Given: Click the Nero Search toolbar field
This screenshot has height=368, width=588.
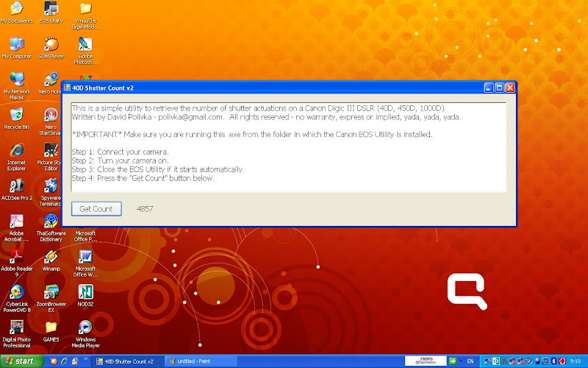Looking at the screenshot, I should pos(426,361).
